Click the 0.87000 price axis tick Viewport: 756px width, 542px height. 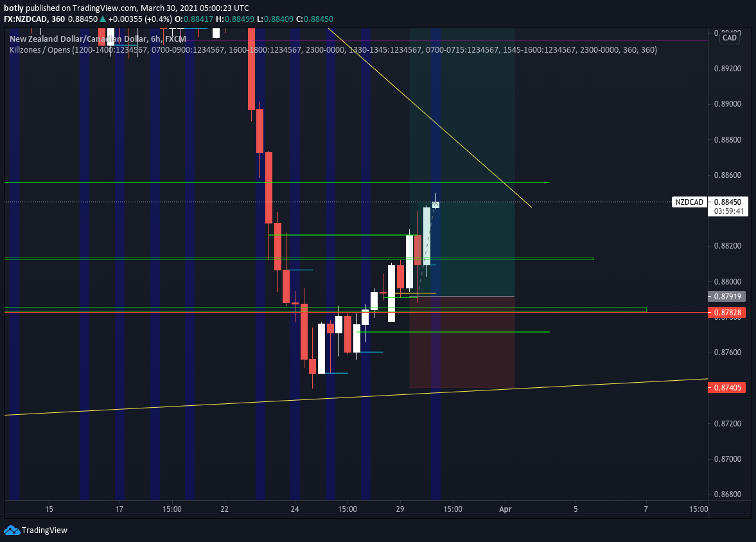coord(728,459)
